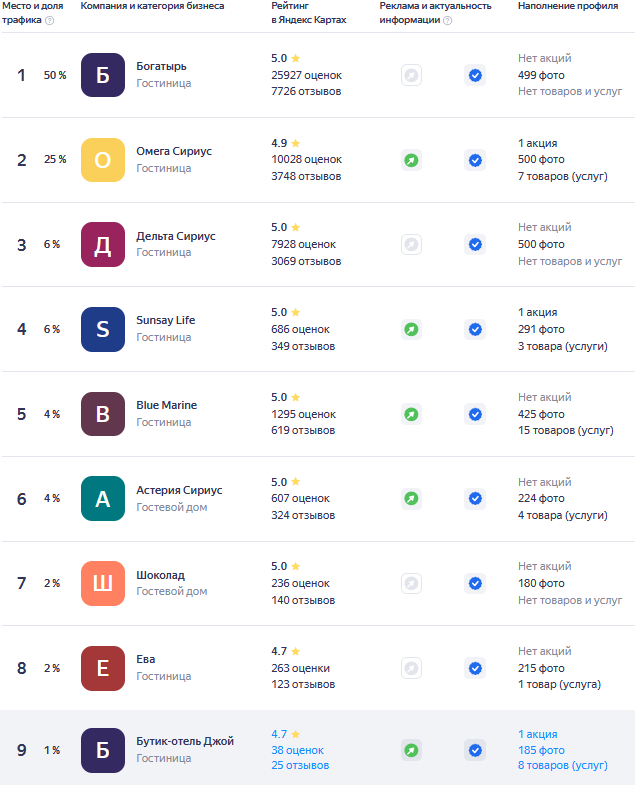Click '38 оценок' link for Бутик-отель Джой

coord(297,750)
